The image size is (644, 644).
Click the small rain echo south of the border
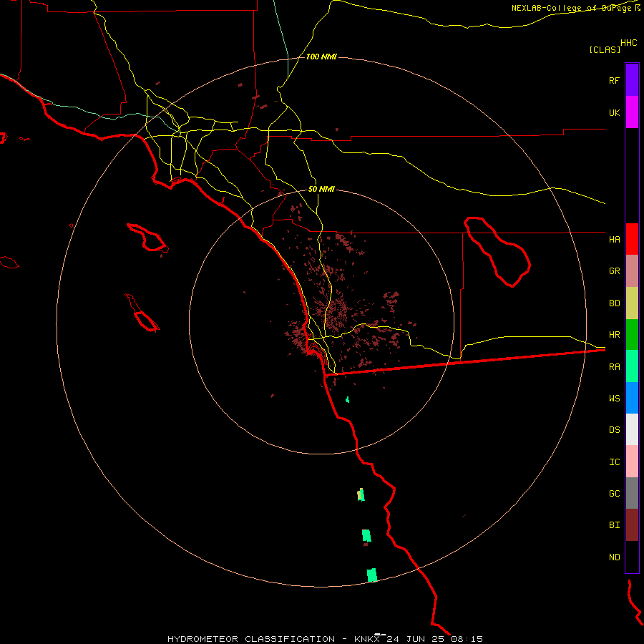pyautogui.click(x=348, y=399)
